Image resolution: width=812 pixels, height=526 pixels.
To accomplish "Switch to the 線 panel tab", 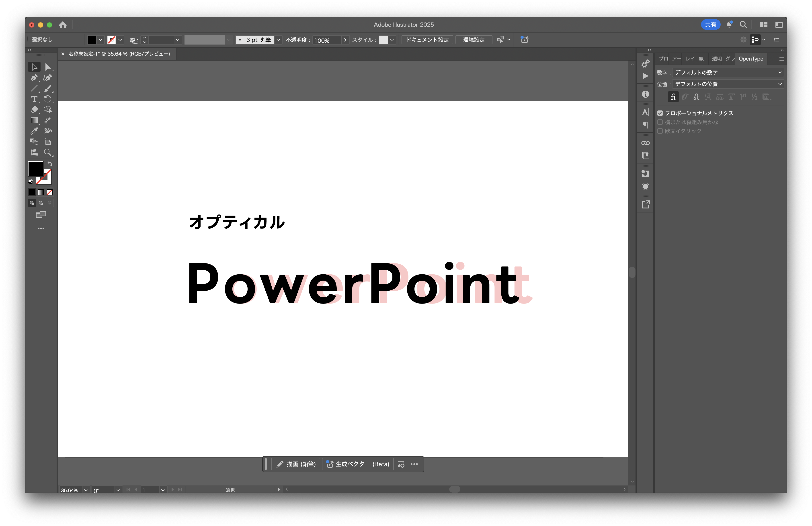I will point(701,59).
